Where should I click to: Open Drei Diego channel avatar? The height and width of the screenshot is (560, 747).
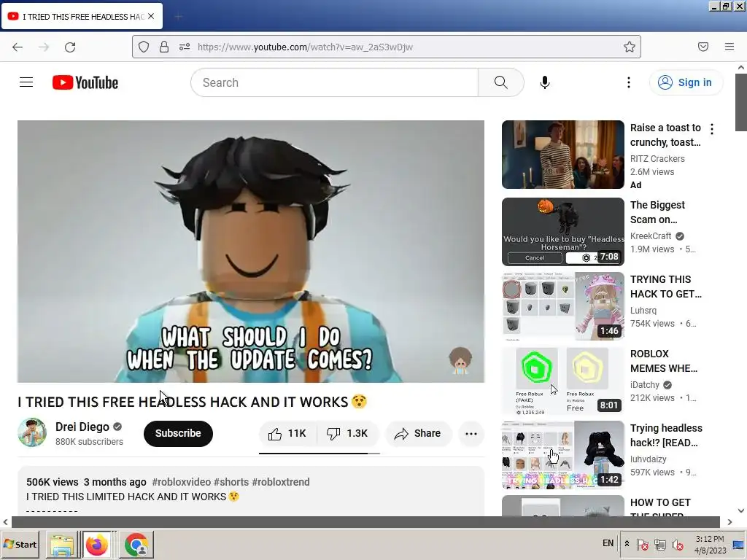pyautogui.click(x=32, y=432)
